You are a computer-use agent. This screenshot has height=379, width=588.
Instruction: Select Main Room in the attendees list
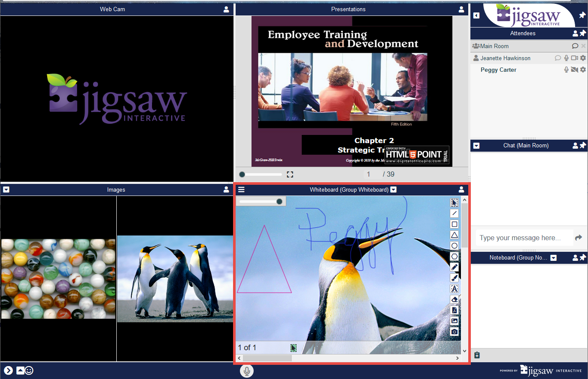click(494, 46)
